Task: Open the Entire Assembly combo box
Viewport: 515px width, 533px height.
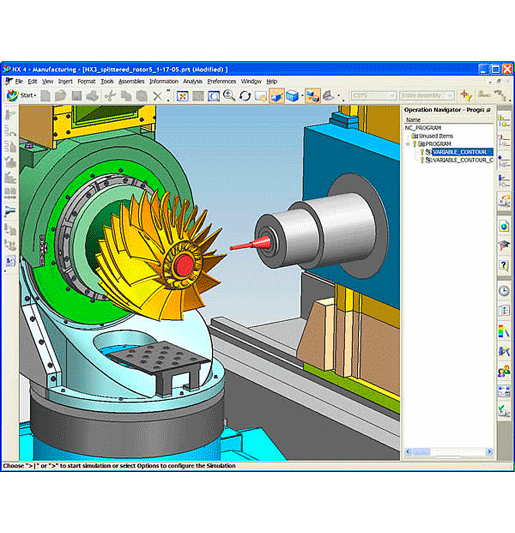Action: click(427, 96)
